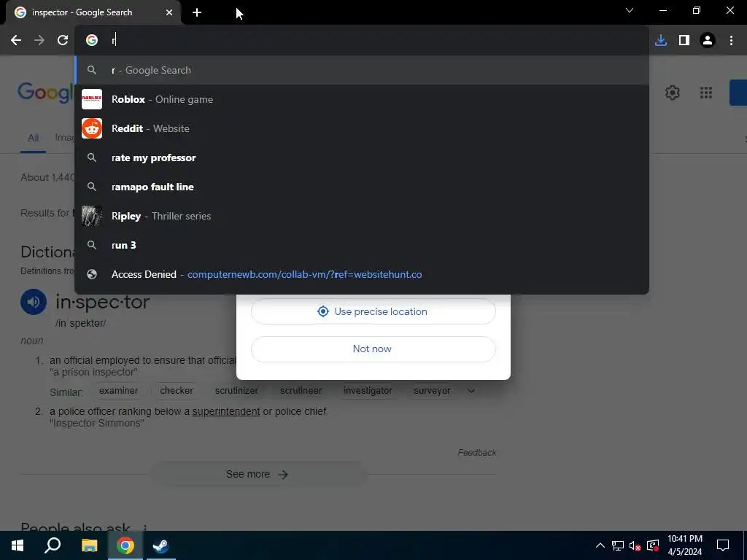
Task: Click the 'investigator' synonym chip
Action: click(x=368, y=391)
